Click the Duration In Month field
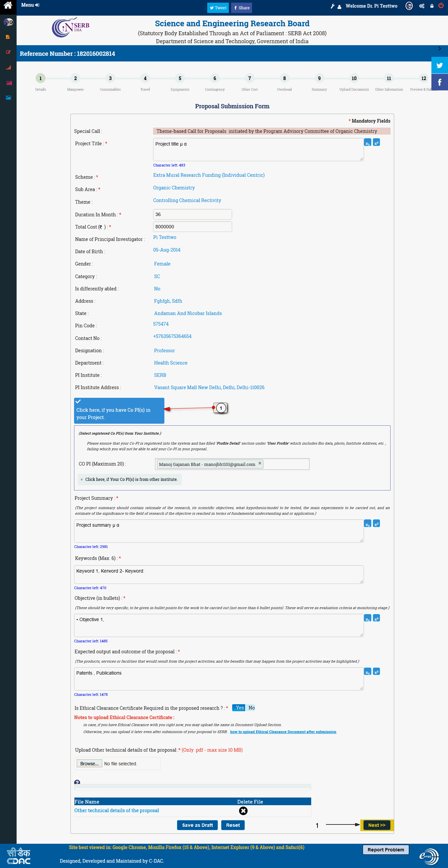This screenshot has height=868, width=448. click(x=192, y=214)
